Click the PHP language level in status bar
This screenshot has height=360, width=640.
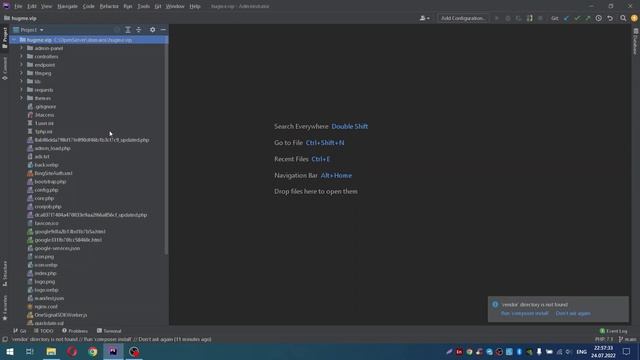pos(604,340)
